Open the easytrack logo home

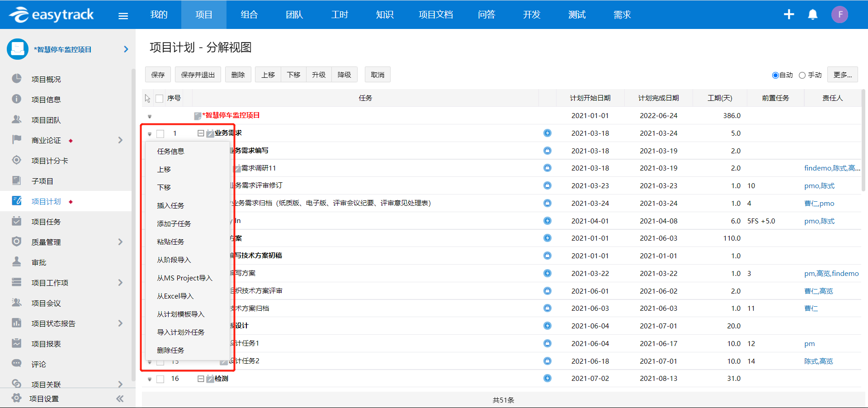[x=51, y=14]
